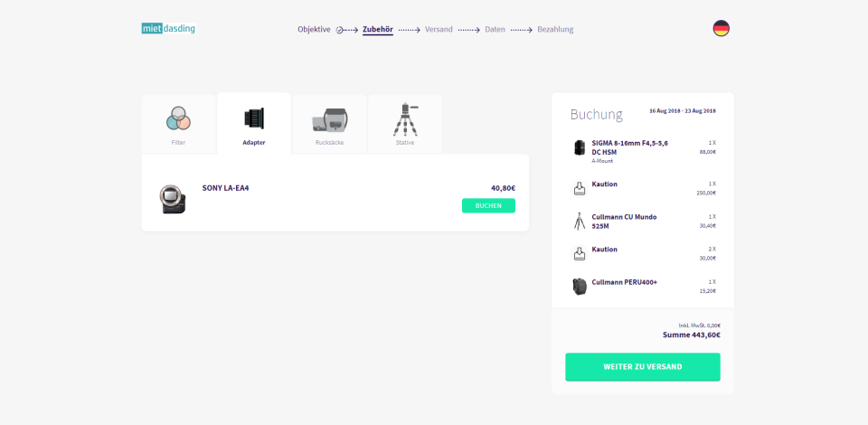Click the A-Mount label
Image resolution: width=868 pixels, height=425 pixels.
pyautogui.click(x=602, y=161)
